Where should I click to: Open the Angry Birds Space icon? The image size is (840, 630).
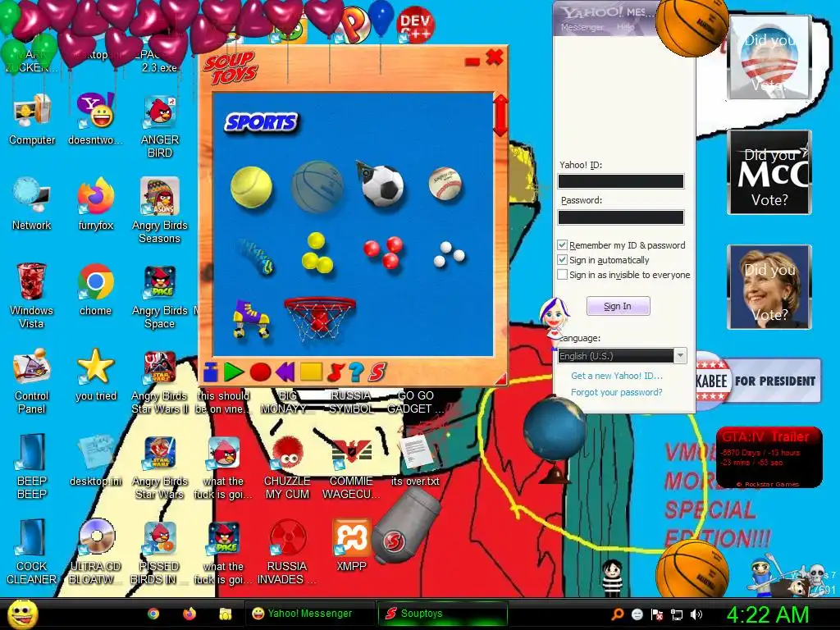click(x=160, y=297)
